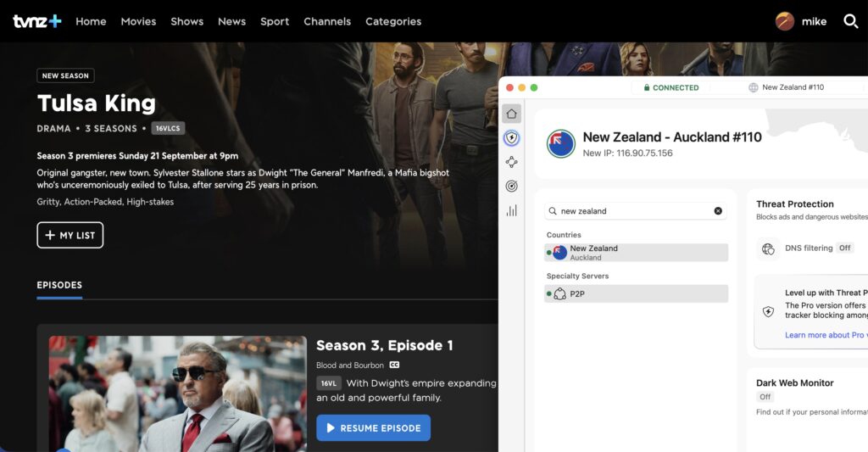This screenshot has height=452, width=868.
Task: Open the statistics bars sidebar icon
Action: [511, 210]
